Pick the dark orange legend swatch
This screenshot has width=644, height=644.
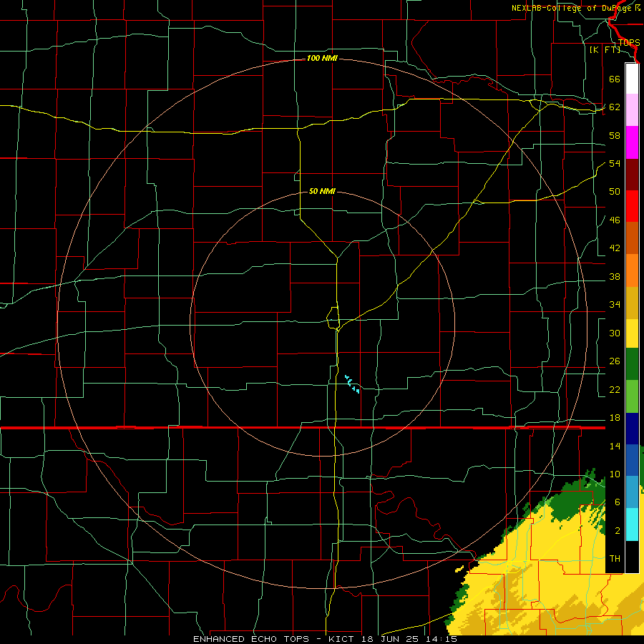click(632, 238)
